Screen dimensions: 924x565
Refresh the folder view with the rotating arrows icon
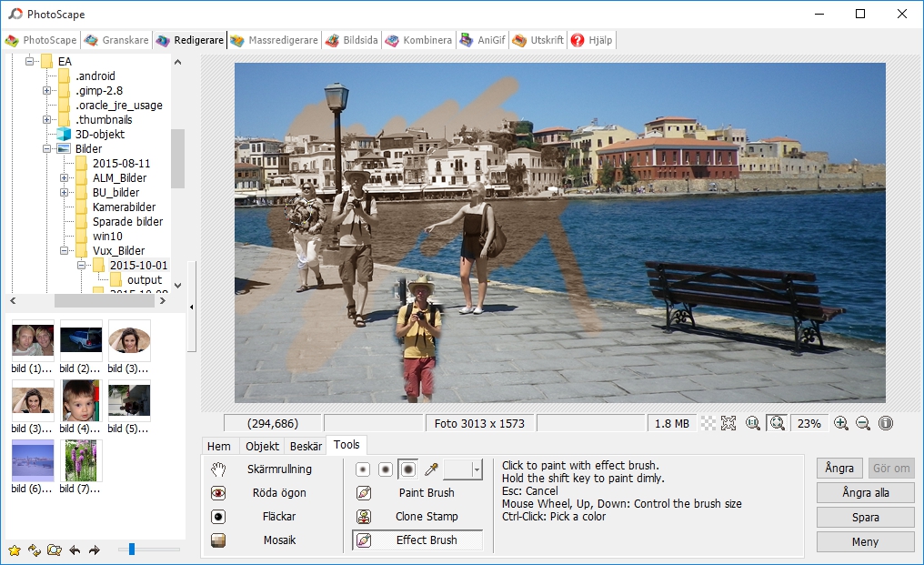(x=35, y=550)
